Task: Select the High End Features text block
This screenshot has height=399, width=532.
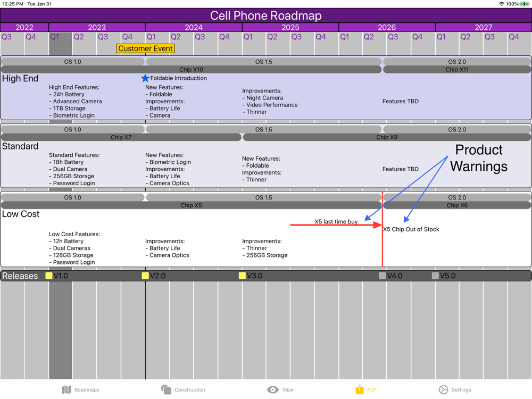Action: pyautogui.click(x=76, y=102)
